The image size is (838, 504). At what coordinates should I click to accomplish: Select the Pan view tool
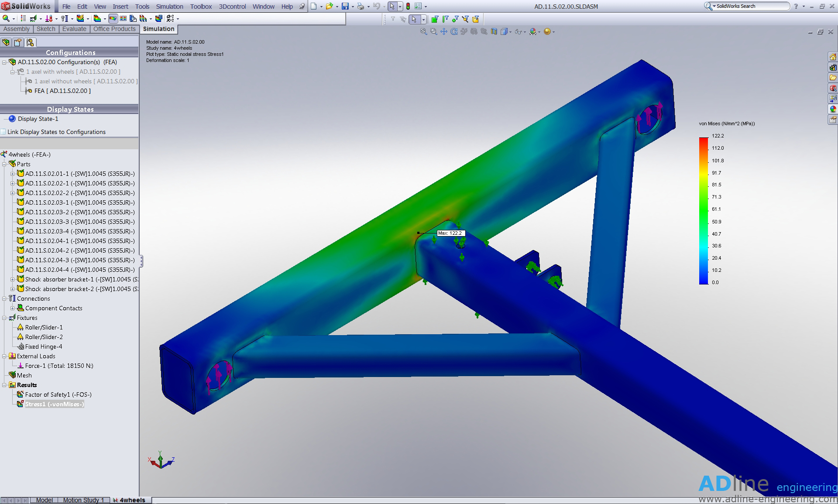[444, 31]
